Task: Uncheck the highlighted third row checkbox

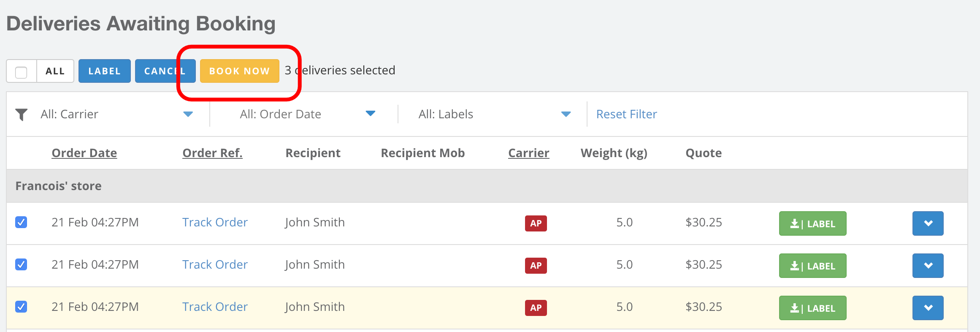Action: pos(20,307)
